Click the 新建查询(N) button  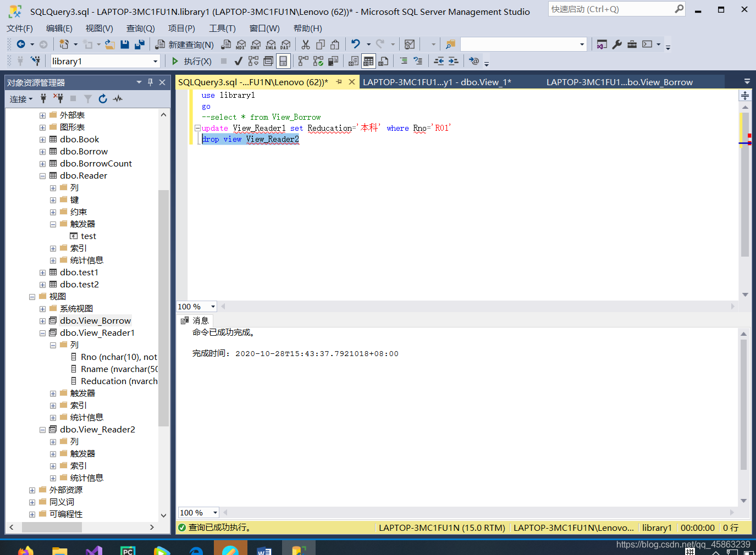coord(185,45)
